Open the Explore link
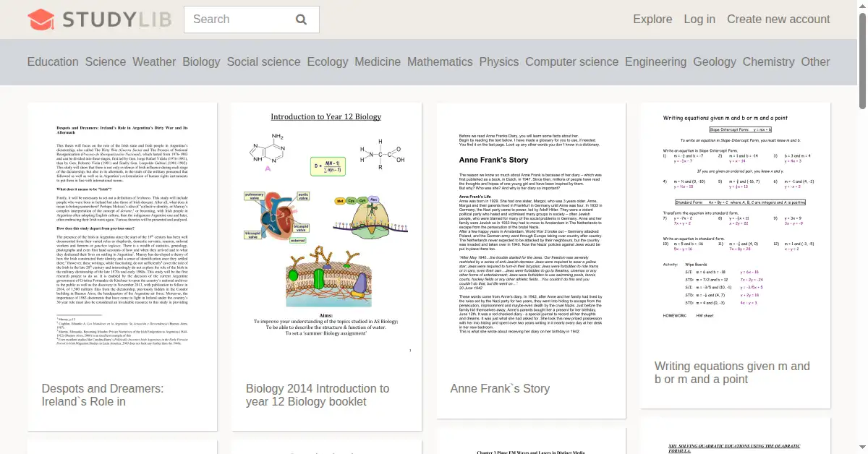The width and height of the screenshot is (868, 454). pyautogui.click(x=652, y=20)
